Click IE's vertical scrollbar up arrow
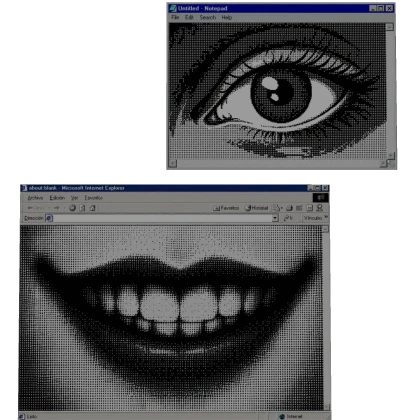 pos(325,229)
